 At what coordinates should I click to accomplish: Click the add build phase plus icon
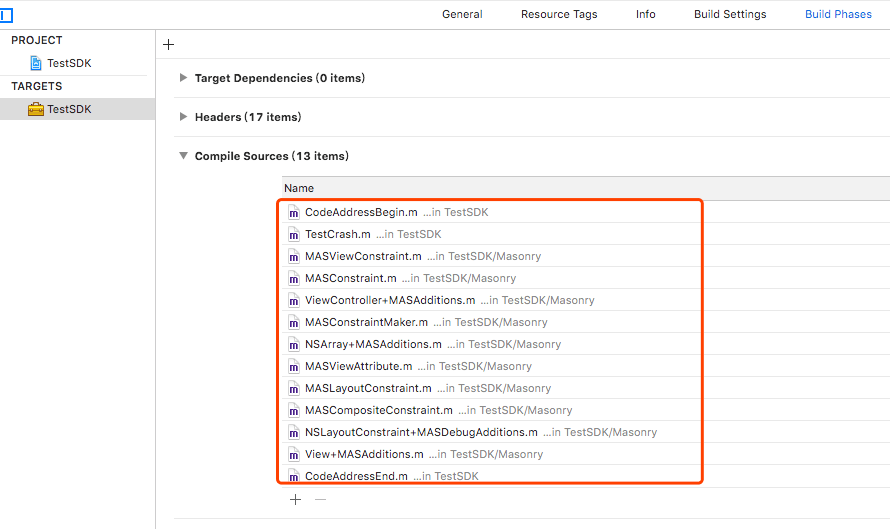(168, 44)
